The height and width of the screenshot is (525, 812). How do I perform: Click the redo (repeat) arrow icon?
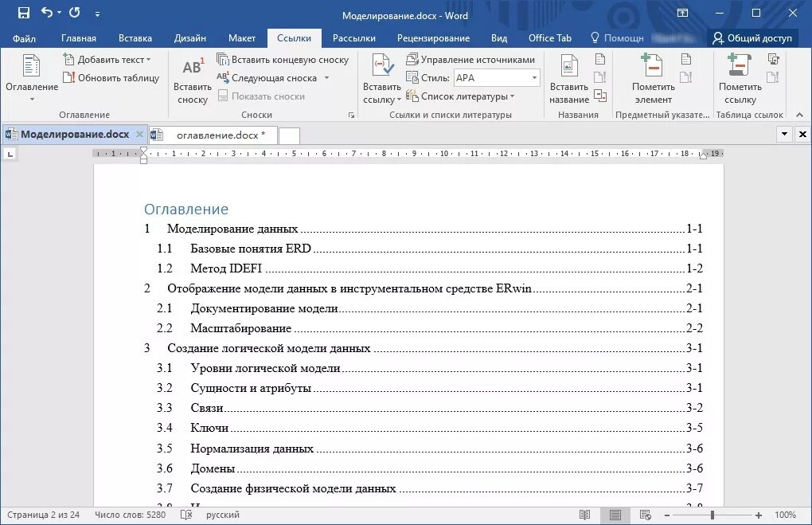75,12
